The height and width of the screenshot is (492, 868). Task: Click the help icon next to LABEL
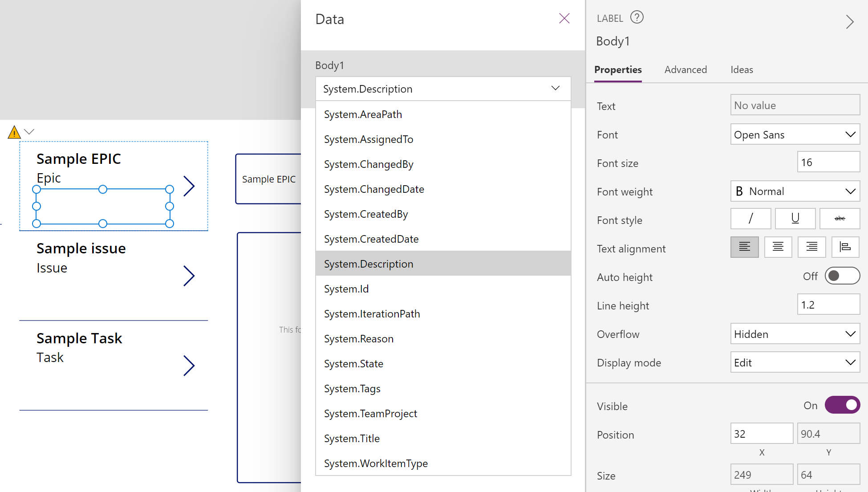636,18
